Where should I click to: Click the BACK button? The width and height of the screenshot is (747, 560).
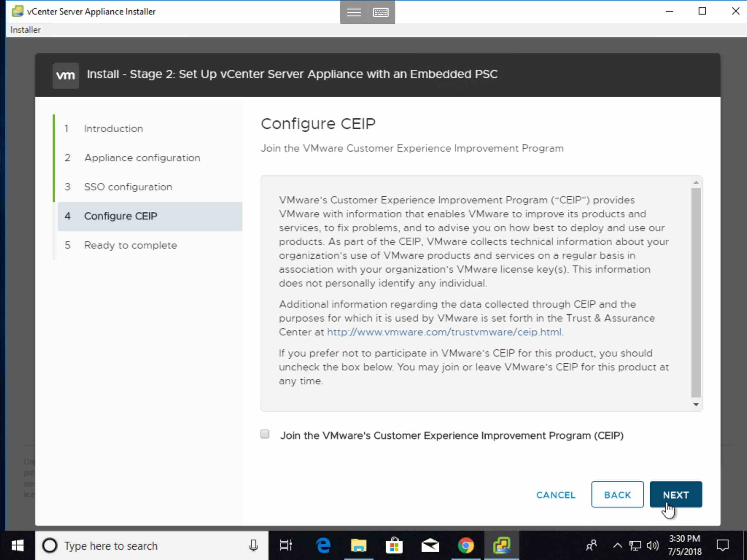617,494
